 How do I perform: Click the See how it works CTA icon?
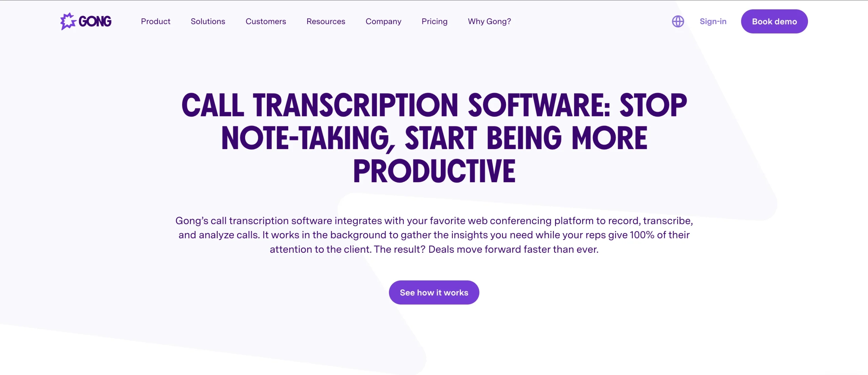pyautogui.click(x=434, y=292)
